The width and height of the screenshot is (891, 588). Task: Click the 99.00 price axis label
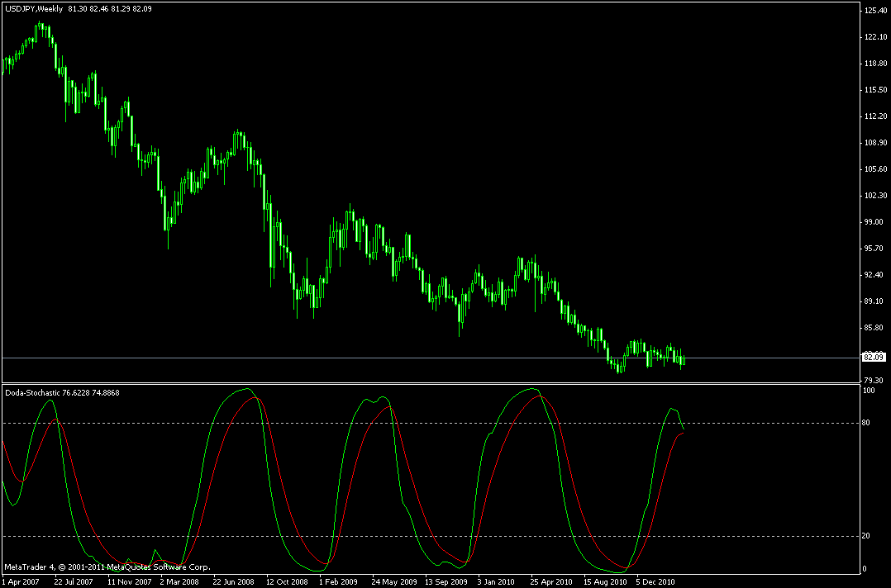(874, 222)
